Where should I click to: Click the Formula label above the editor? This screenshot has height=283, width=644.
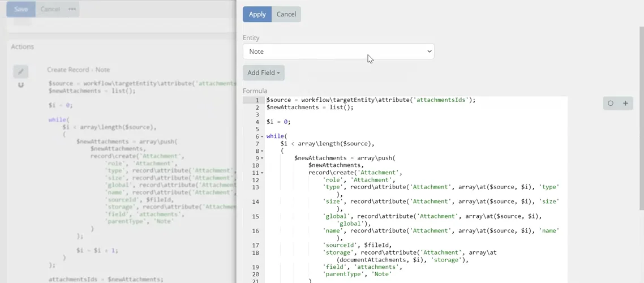pos(255,91)
